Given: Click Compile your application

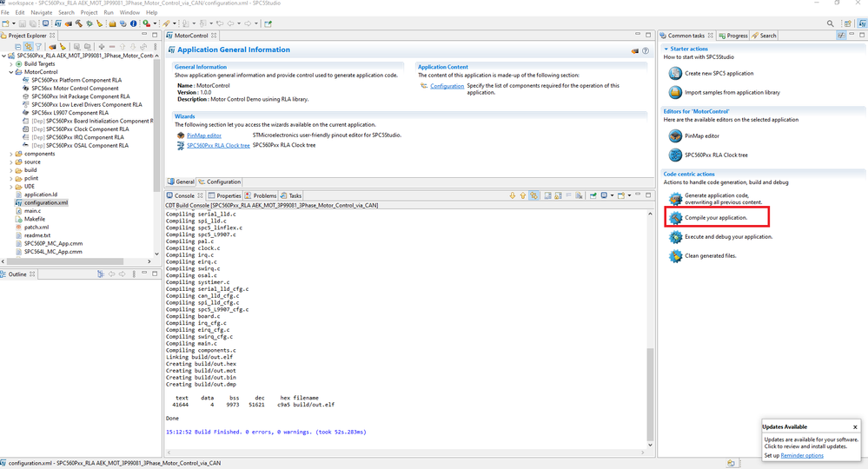Looking at the screenshot, I should [x=716, y=218].
